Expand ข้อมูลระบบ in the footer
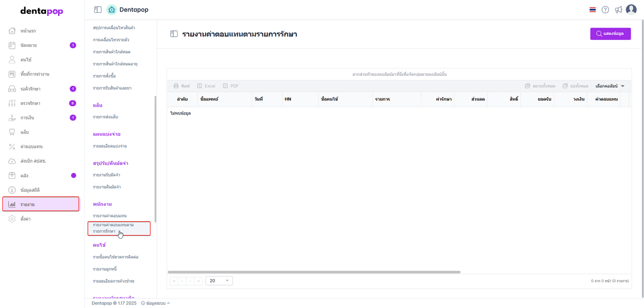Viewport: 644px width, 308px height. pos(155,303)
